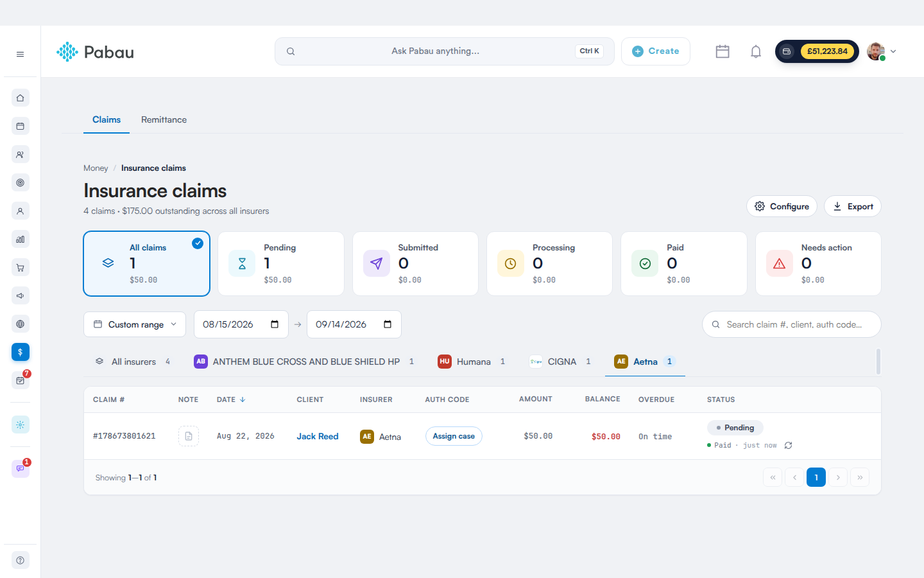Click the Export button

853,206
